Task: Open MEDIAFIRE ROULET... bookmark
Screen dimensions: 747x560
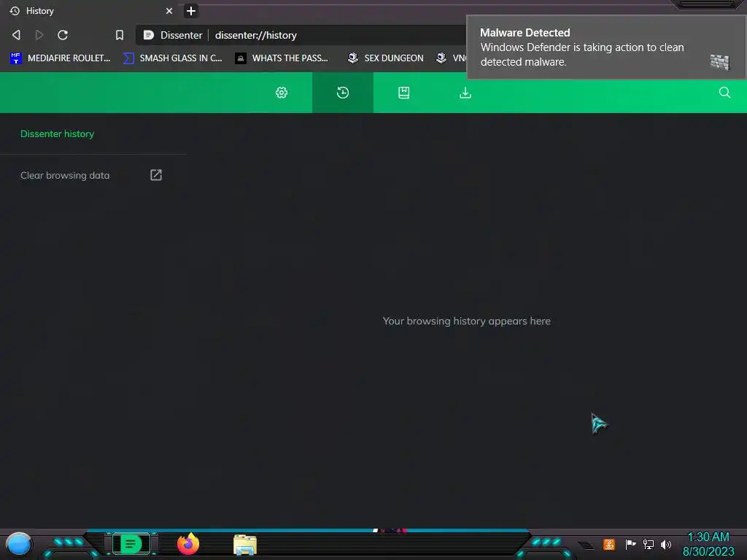Action: [60, 58]
